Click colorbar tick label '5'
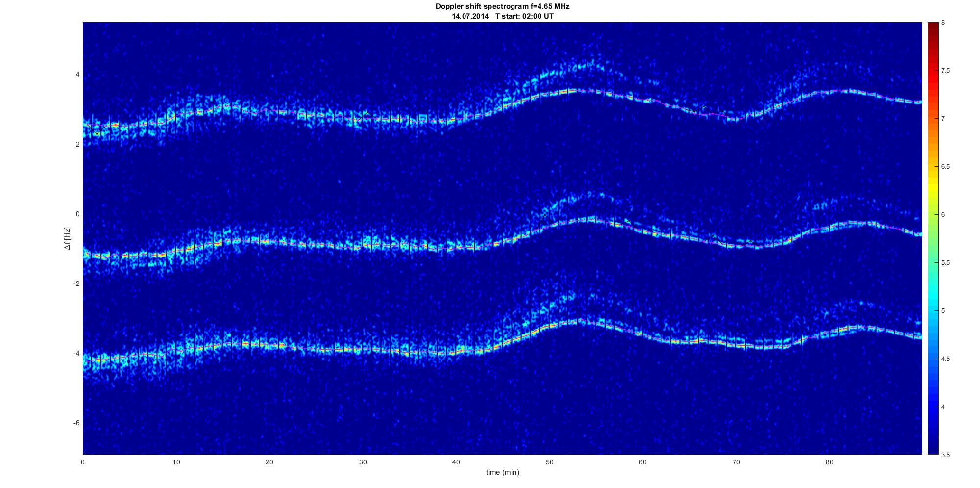Viewport: 980px width, 488px height. pyautogui.click(x=943, y=311)
